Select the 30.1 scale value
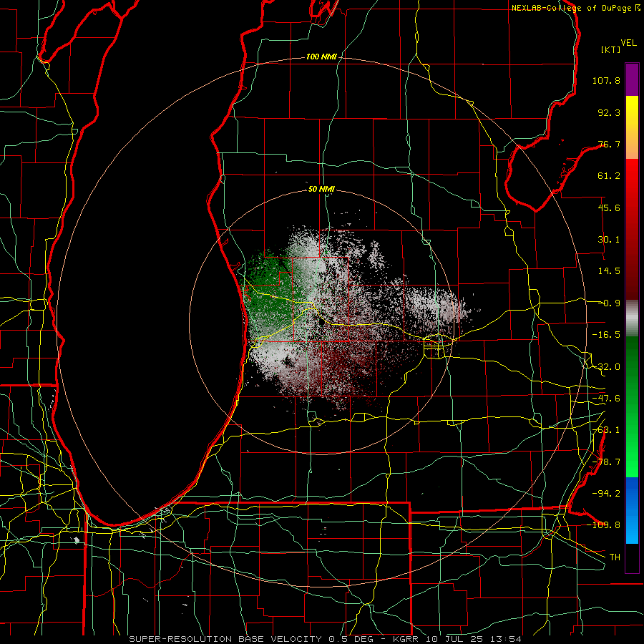The width and height of the screenshot is (644, 644). click(x=609, y=240)
